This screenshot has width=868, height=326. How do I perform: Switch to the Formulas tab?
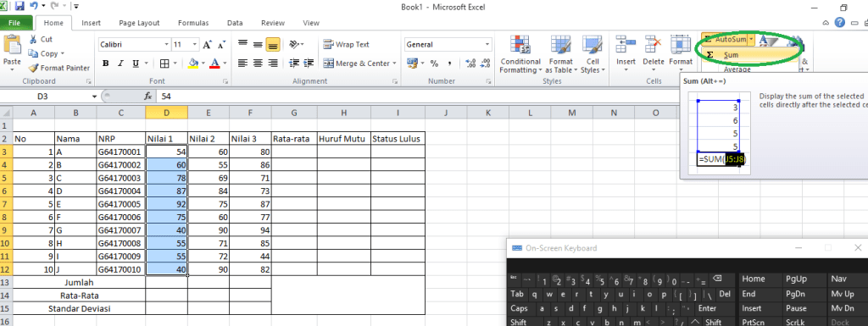pyautogui.click(x=193, y=23)
